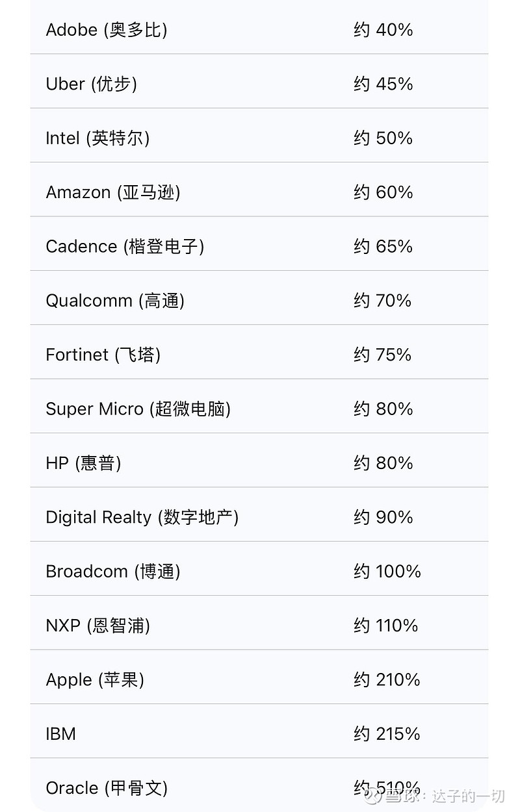Select Cadence (楷登电子) in the table
The width and height of the screenshot is (520, 812).
125,247
